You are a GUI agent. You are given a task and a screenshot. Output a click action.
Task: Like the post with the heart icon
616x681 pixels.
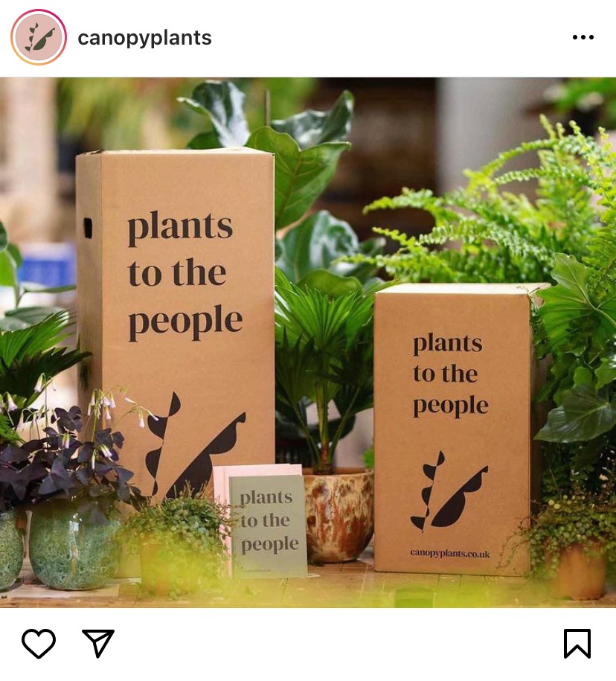pyautogui.click(x=39, y=643)
